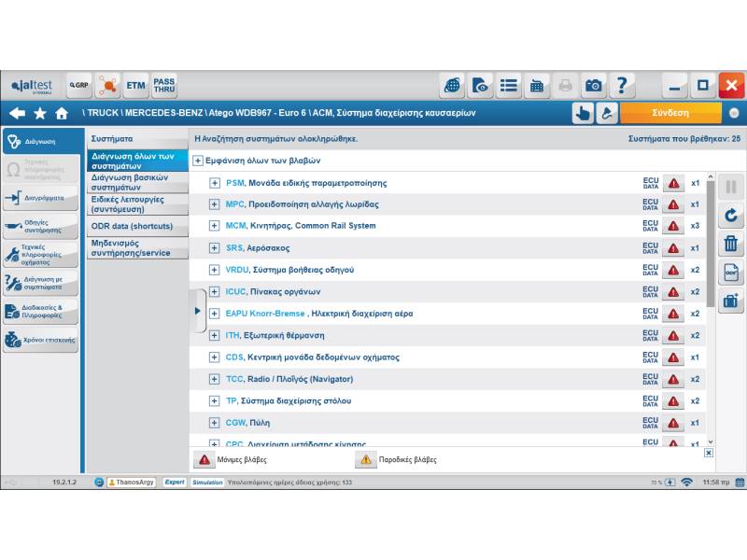Go to the home screen icon
Screen dimensions: 747x560
pos(62,113)
